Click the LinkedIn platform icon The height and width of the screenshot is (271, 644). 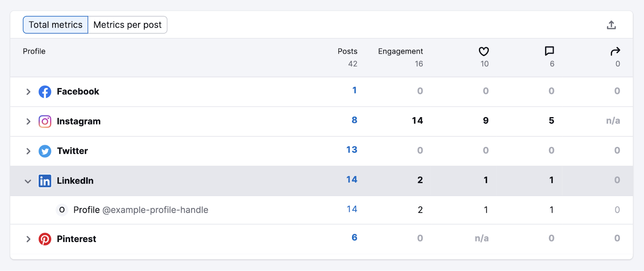coord(45,181)
